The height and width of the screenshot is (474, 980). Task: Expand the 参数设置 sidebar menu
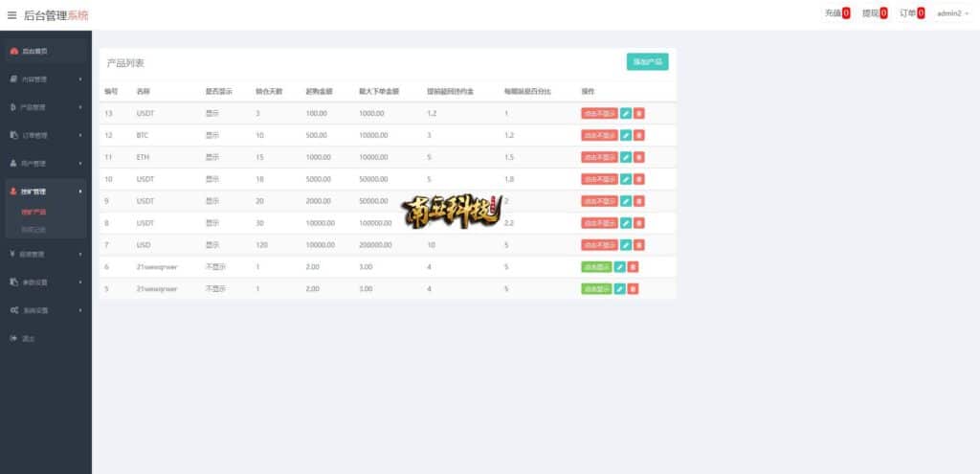46,282
